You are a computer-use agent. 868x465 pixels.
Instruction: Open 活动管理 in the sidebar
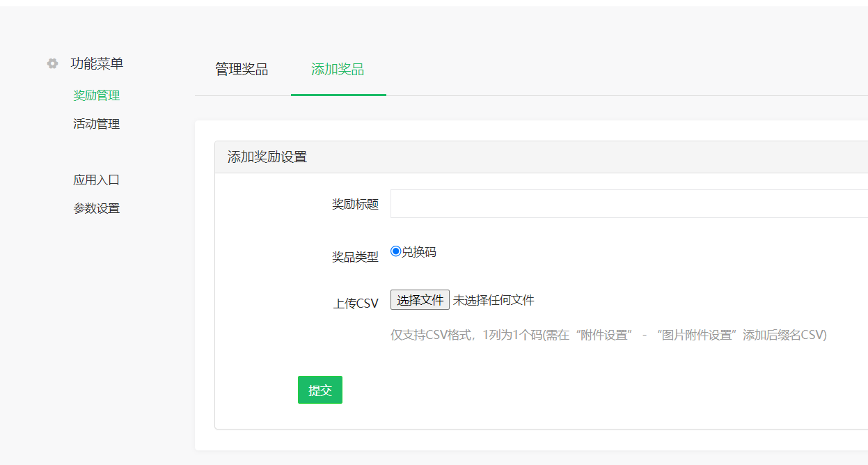[x=97, y=124]
